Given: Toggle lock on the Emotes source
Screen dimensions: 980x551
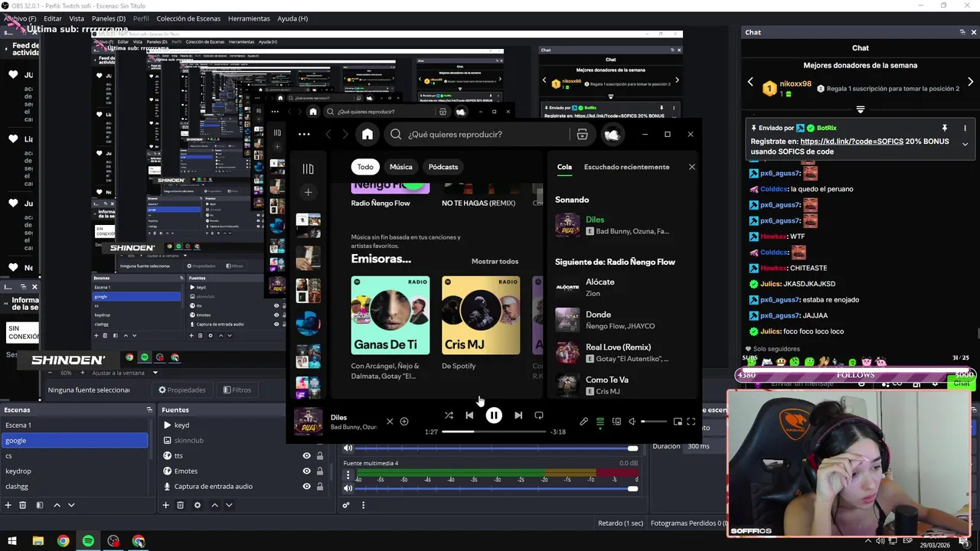Looking at the screenshot, I should pos(320,471).
